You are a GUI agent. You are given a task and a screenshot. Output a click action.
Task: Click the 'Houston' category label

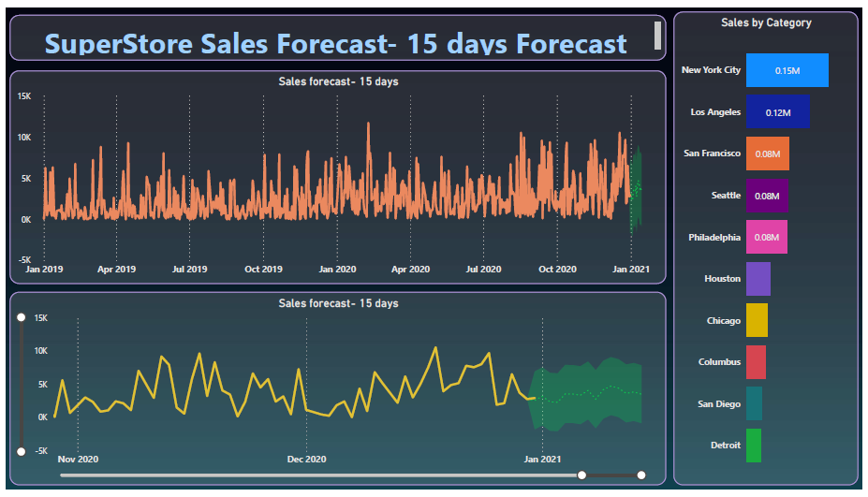click(723, 278)
